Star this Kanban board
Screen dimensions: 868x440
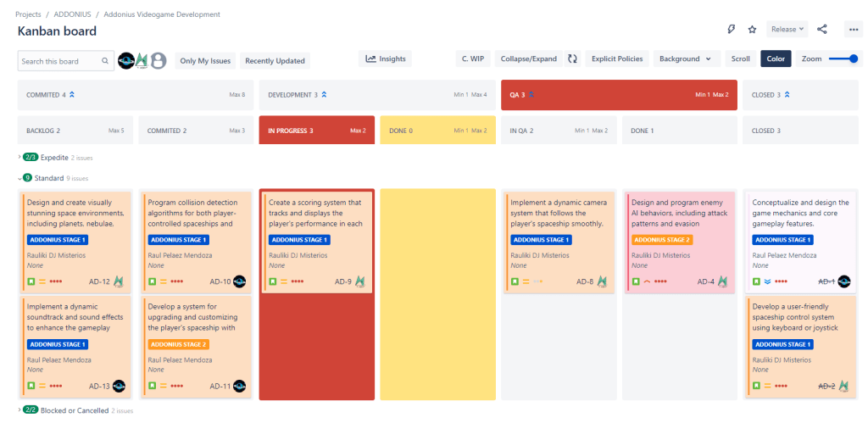pos(752,30)
